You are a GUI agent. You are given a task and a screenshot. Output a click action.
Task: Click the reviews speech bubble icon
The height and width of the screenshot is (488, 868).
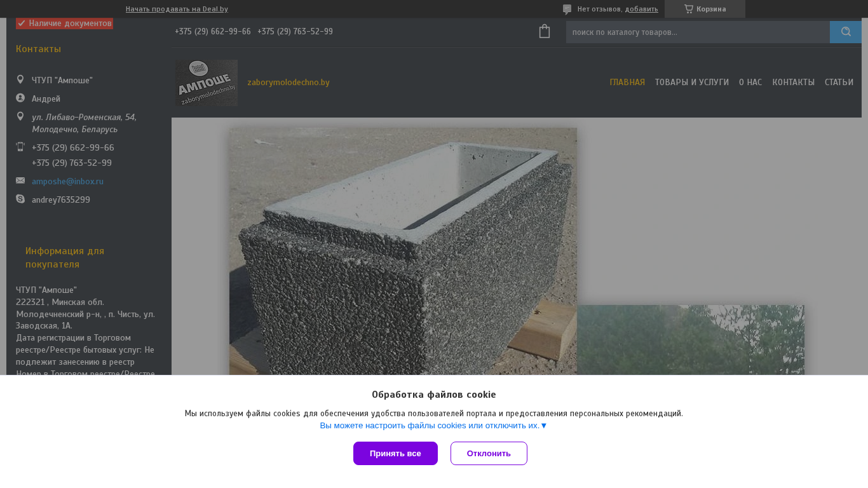tap(567, 10)
